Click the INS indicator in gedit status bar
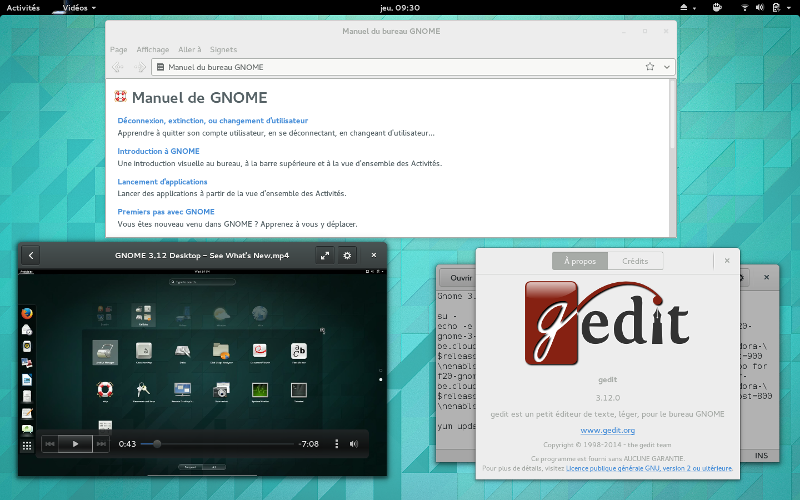 761,455
